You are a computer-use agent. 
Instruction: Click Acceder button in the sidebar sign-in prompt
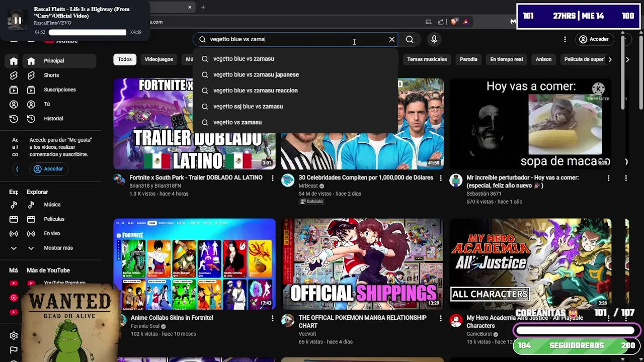(48, 169)
